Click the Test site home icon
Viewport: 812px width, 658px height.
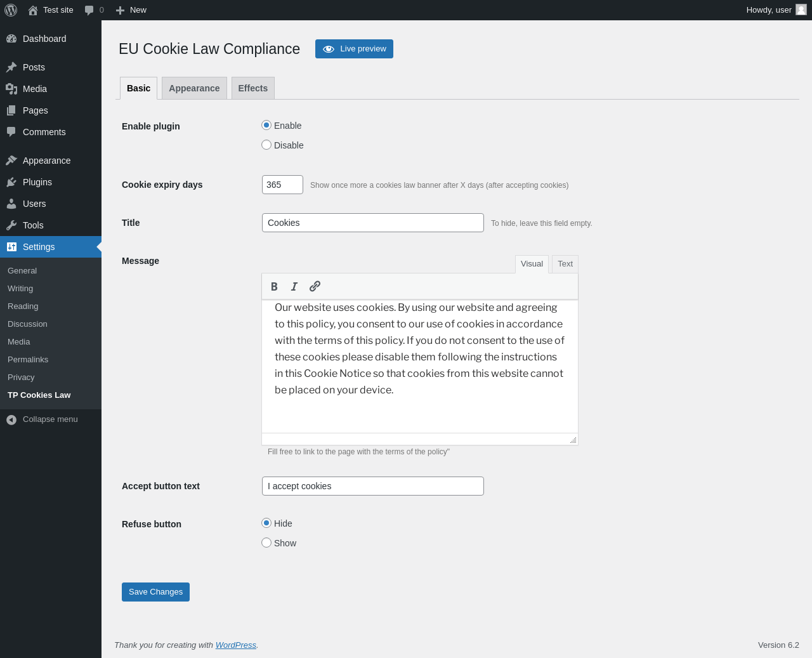pos(33,10)
